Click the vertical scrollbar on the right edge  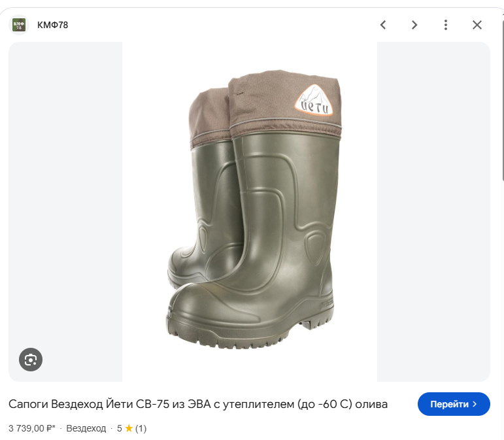coord(503,96)
